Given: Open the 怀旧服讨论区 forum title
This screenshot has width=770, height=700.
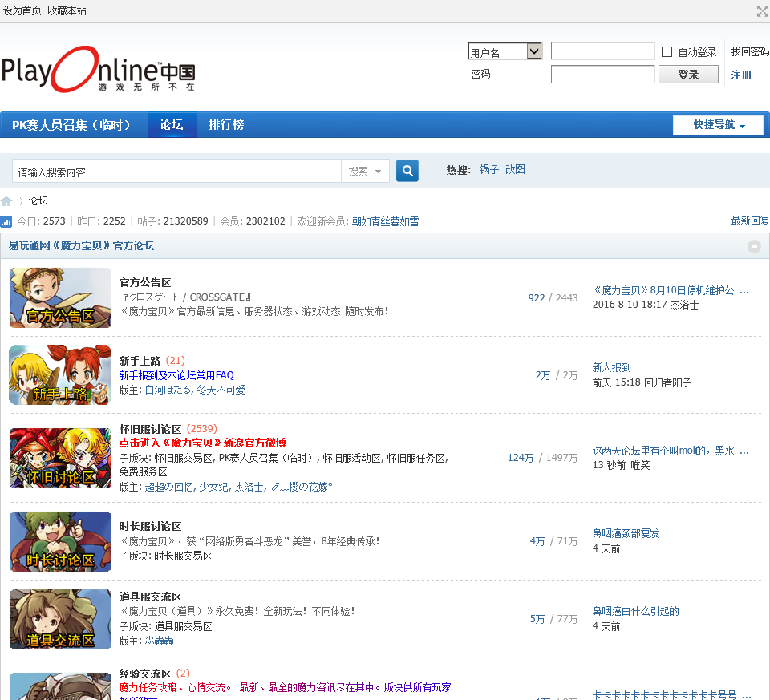Looking at the screenshot, I should (x=150, y=429).
